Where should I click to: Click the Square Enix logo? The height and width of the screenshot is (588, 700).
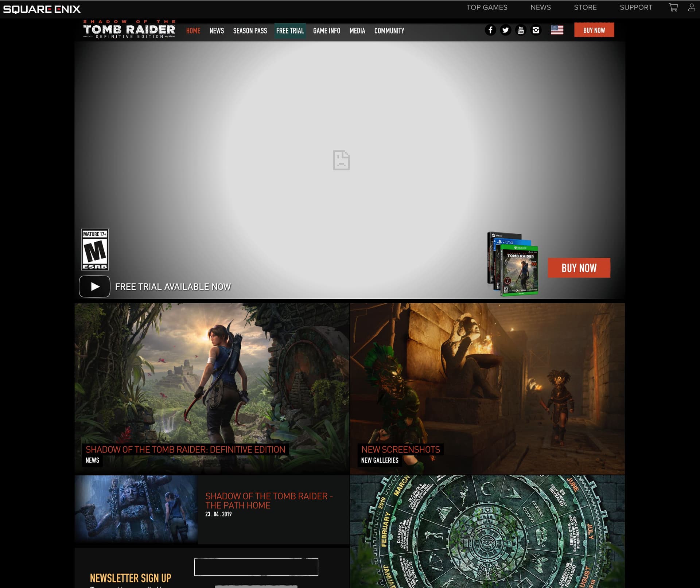pos(42,9)
